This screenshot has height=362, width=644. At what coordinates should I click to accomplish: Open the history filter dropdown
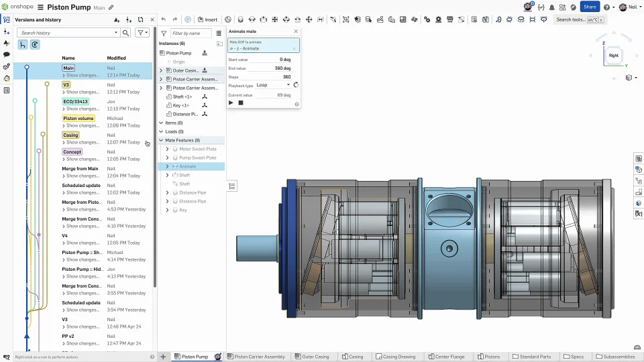tap(142, 33)
